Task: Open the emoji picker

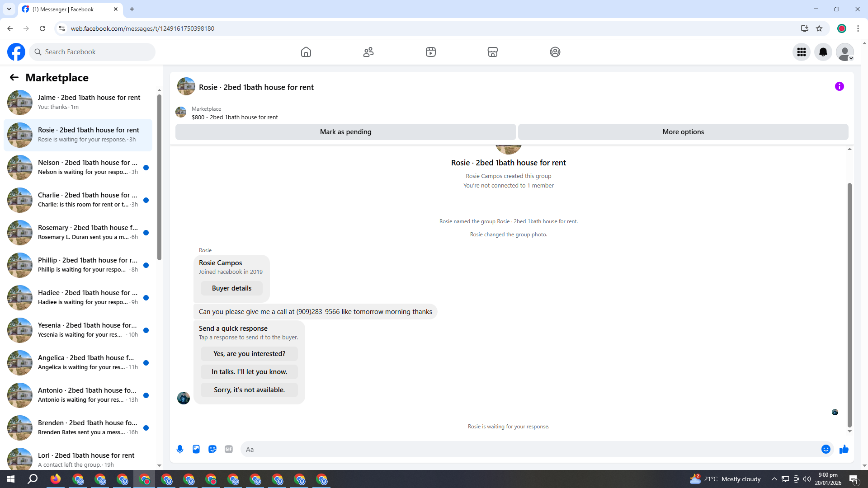Action: click(826, 449)
